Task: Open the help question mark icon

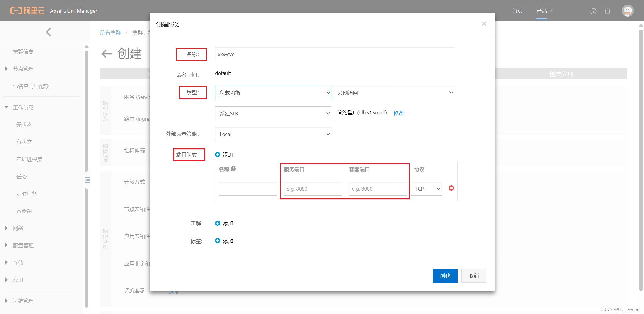Action: coord(593,11)
